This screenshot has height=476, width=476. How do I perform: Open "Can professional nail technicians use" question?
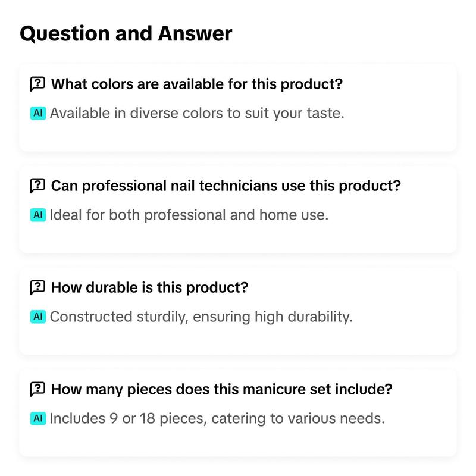pos(226,186)
